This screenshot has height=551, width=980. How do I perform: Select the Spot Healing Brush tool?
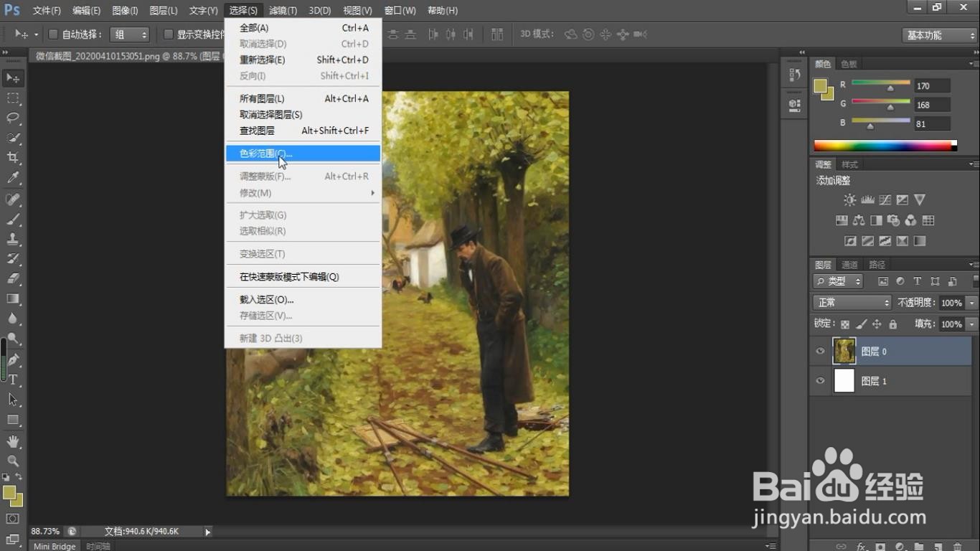coord(13,199)
